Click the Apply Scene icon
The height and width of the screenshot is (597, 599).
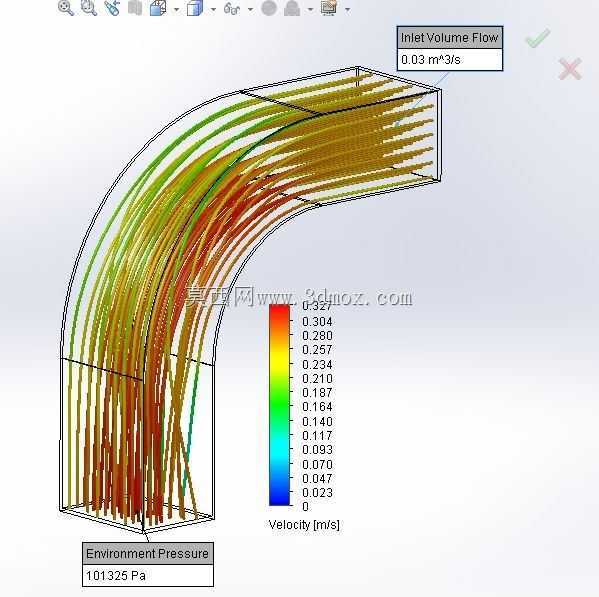click(x=292, y=8)
